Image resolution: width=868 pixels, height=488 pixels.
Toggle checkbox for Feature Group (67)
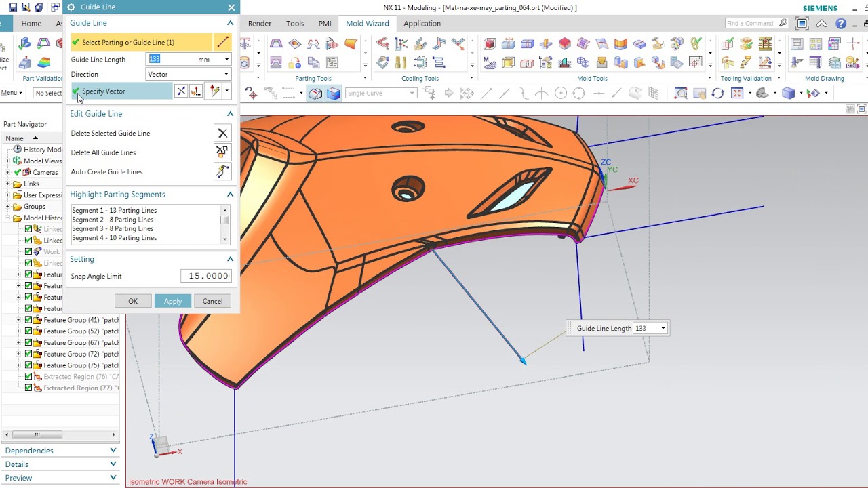(x=28, y=343)
